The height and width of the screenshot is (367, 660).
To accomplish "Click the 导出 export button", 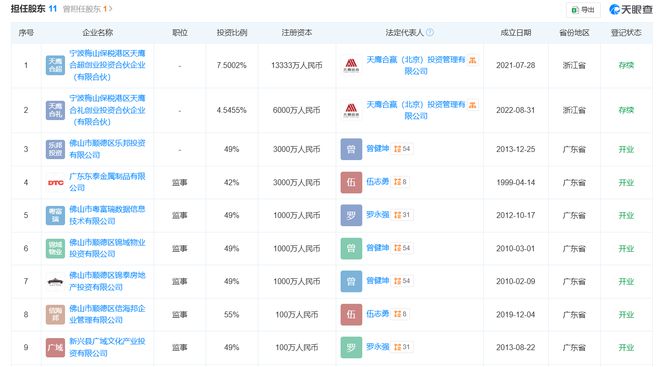I will 583,10.
